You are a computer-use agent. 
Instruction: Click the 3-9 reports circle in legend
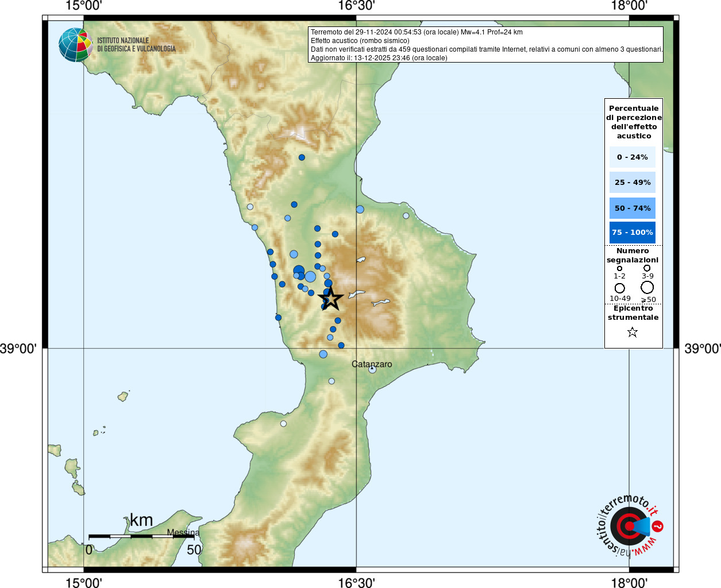[647, 268]
